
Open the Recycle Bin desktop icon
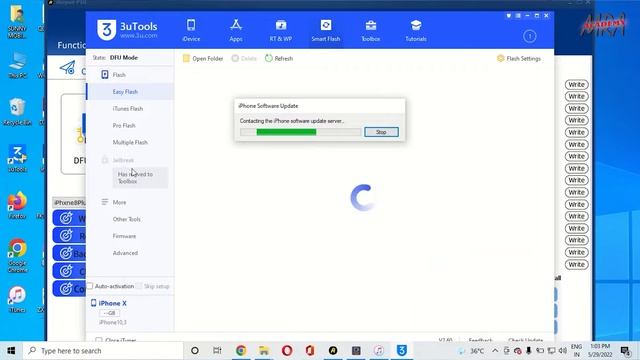click(17, 112)
